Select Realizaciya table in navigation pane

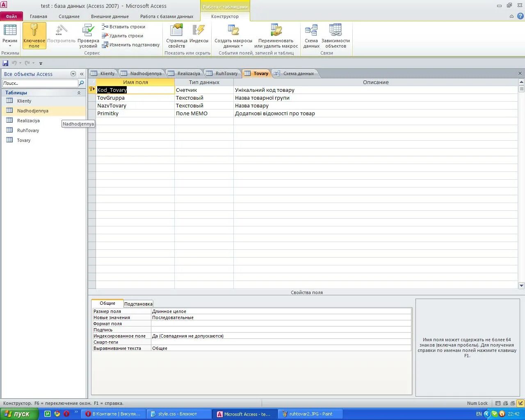(44, 121)
